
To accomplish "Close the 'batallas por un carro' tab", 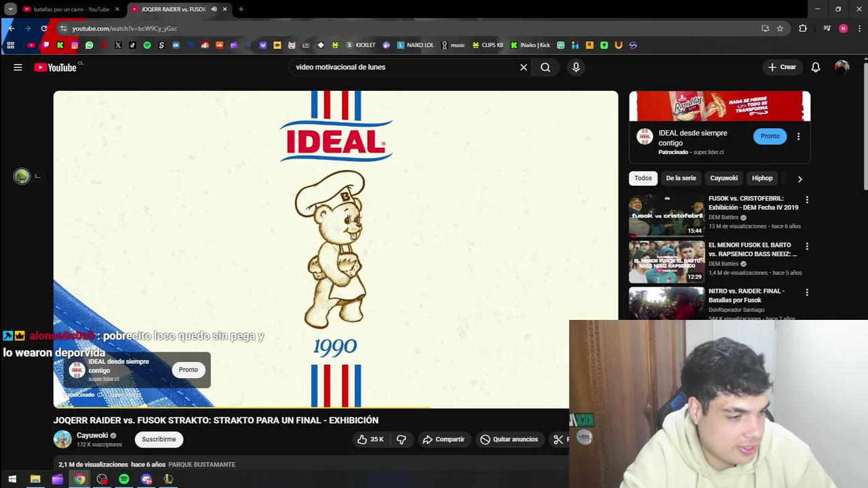I will click(x=117, y=9).
